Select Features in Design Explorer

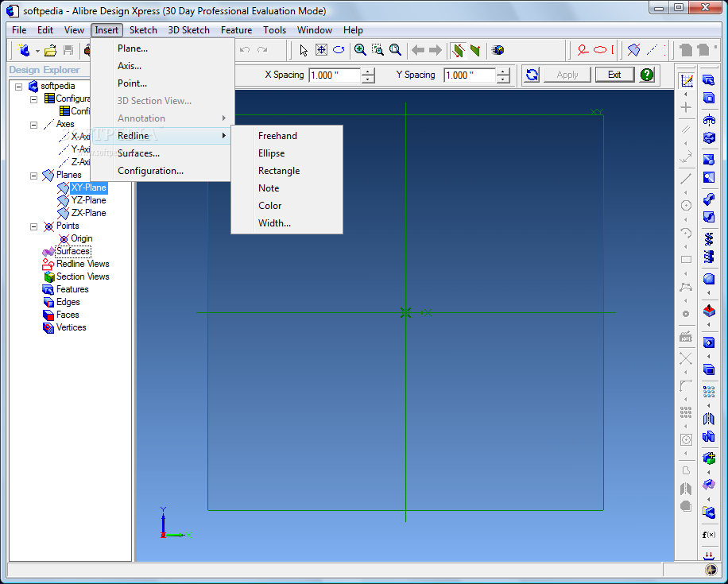tap(72, 289)
